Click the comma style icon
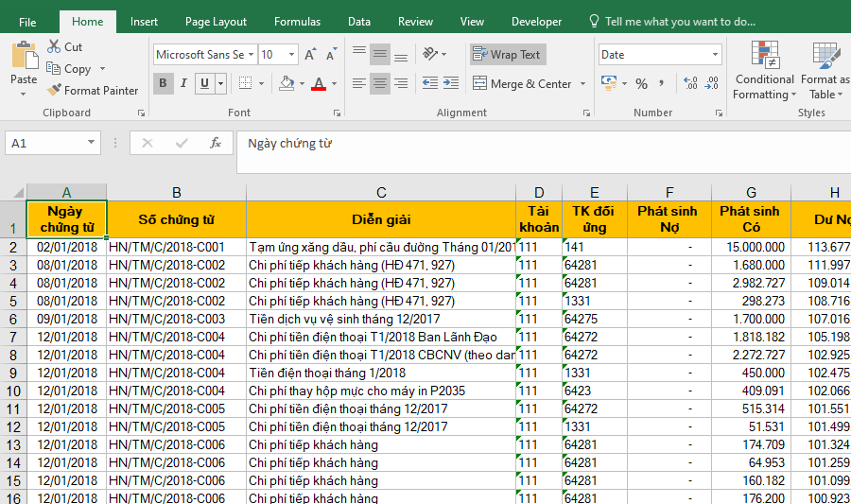The image size is (851, 504). coord(662,84)
